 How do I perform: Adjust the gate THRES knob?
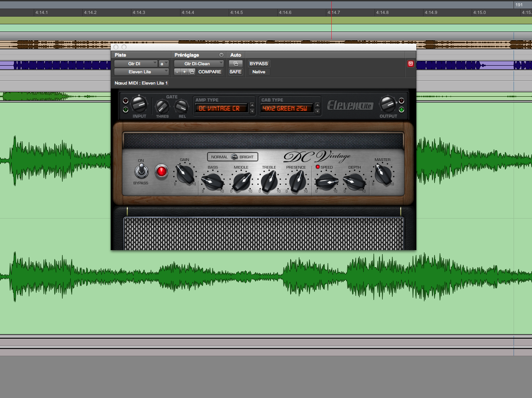[x=162, y=107]
